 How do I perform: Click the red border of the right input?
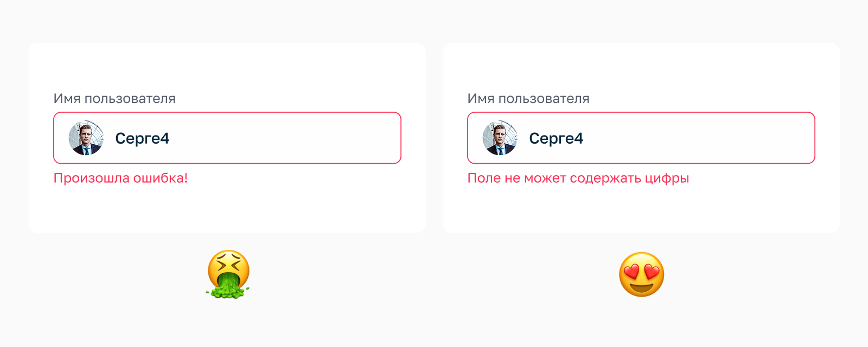pos(642,113)
